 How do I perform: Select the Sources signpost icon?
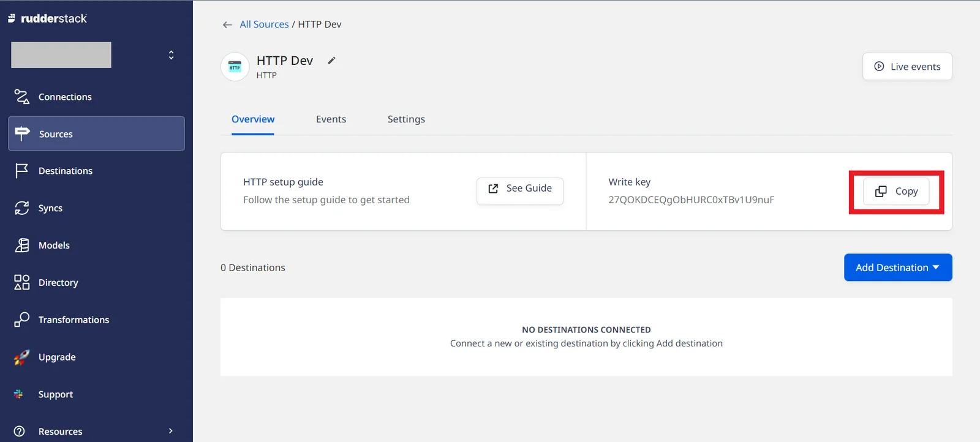click(x=22, y=133)
